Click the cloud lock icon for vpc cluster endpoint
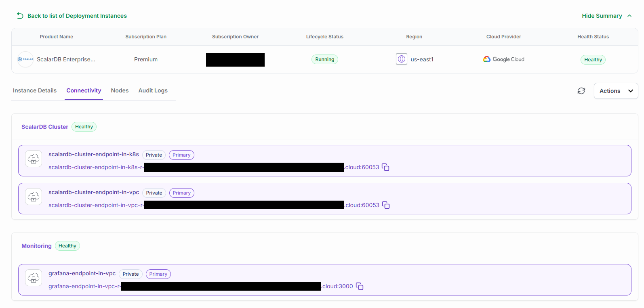Image resolution: width=644 pixels, height=308 pixels. tap(34, 197)
